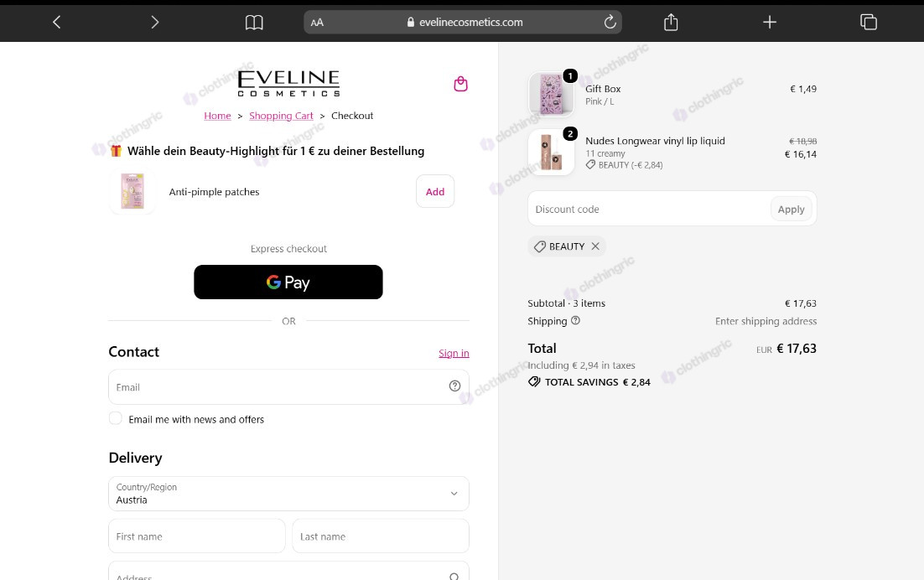This screenshot has height=580, width=924.
Task: Follow the Home breadcrumb link
Action: [x=217, y=116]
